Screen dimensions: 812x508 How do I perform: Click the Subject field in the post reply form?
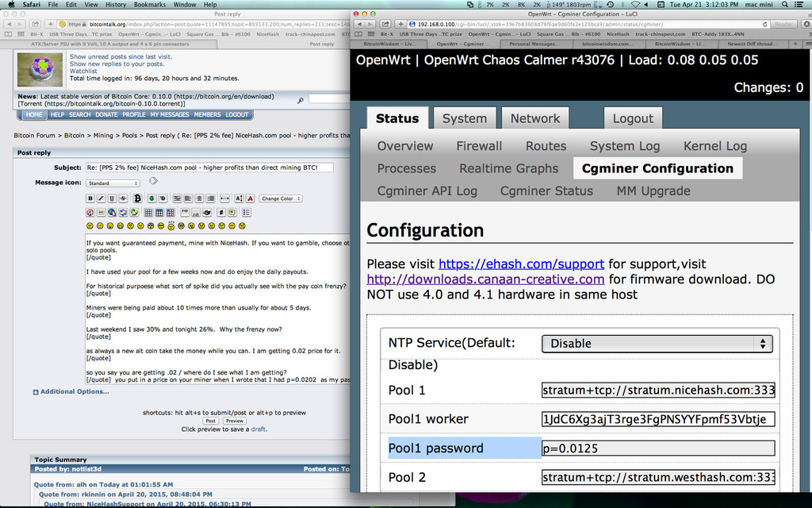point(209,167)
